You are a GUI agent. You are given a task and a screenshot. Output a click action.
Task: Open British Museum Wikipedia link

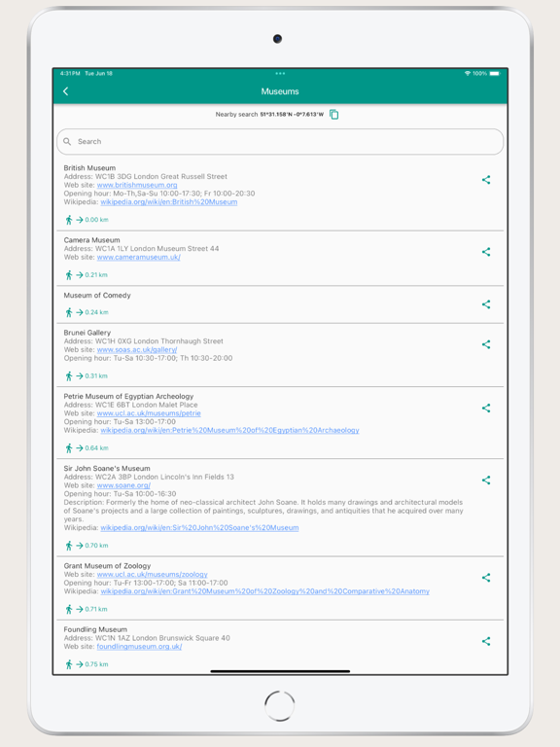click(x=169, y=202)
